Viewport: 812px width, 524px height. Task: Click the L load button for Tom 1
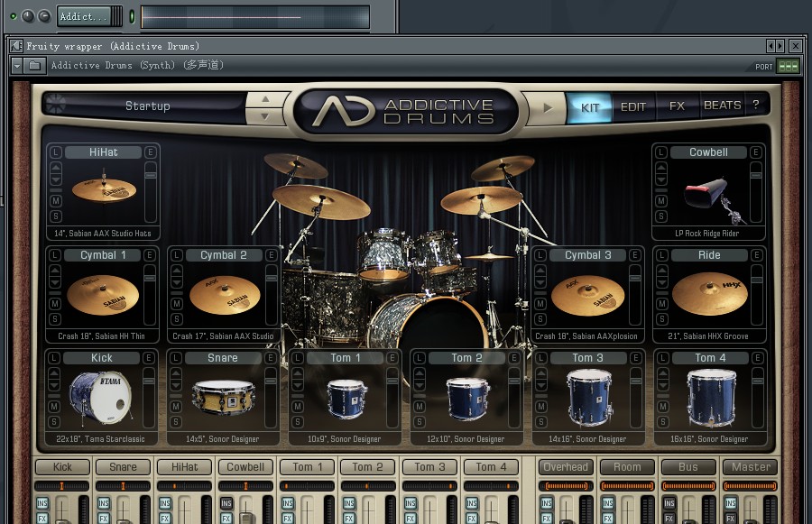click(x=298, y=358)
